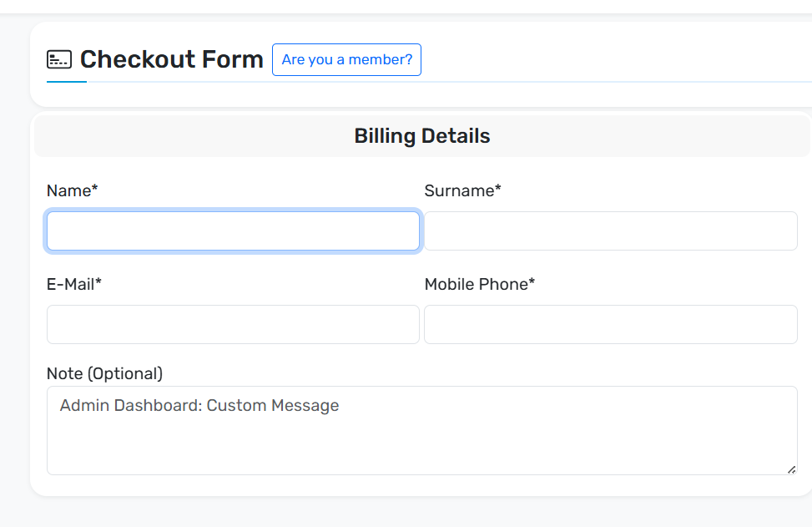
Task: Select the Billing Details section header
Action: coord(422,136)
